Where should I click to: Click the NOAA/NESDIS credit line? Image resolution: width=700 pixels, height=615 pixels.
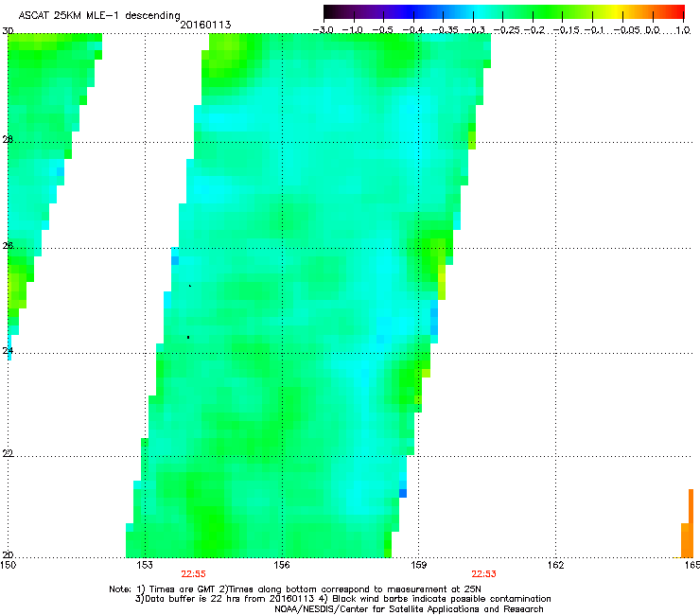[409, 609]
